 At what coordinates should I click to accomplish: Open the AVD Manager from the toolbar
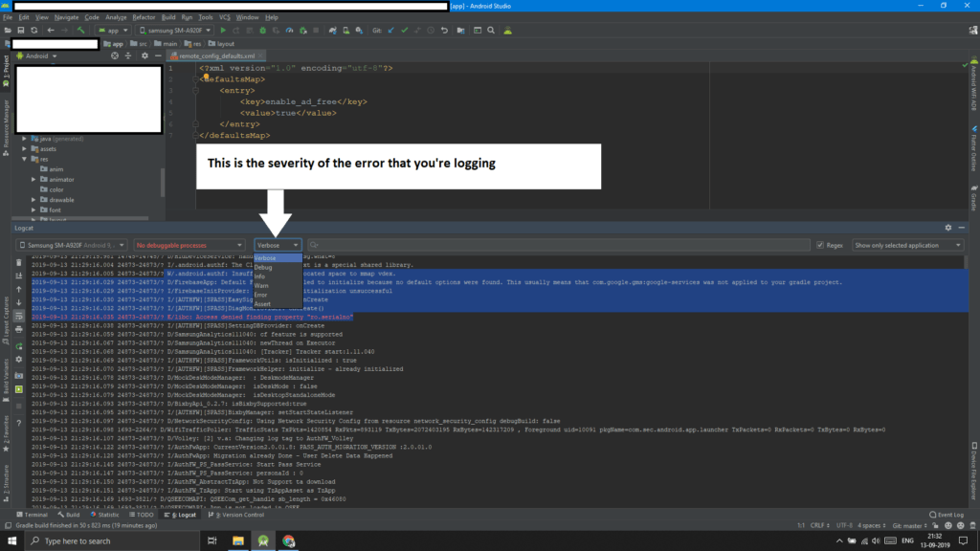pos(346,30)
